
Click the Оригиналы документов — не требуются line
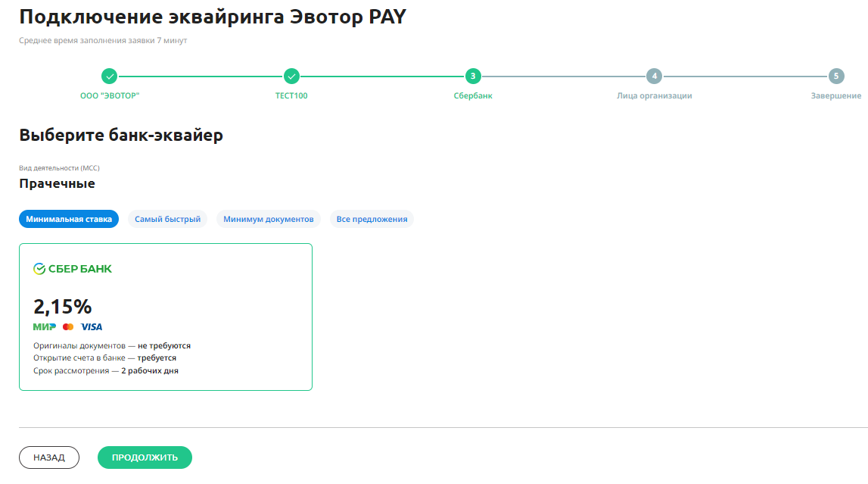tap(112, 345)
